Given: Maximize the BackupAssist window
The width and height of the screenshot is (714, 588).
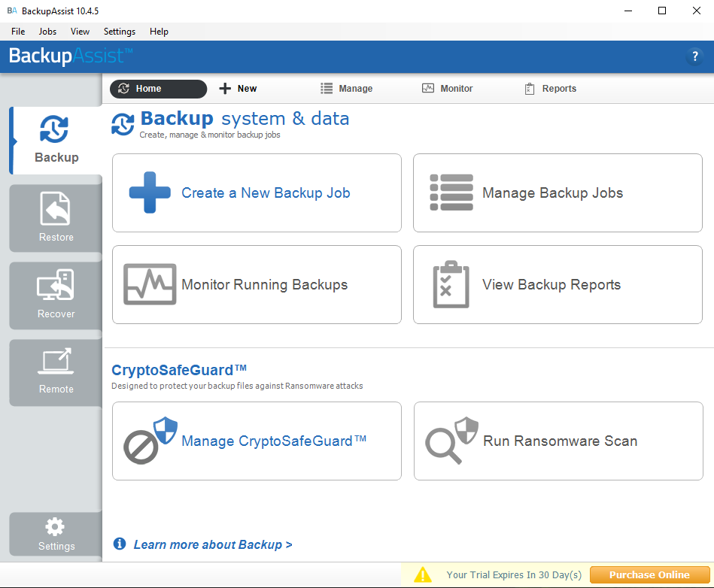Looking at the screenshot, I should pos(662,11).
